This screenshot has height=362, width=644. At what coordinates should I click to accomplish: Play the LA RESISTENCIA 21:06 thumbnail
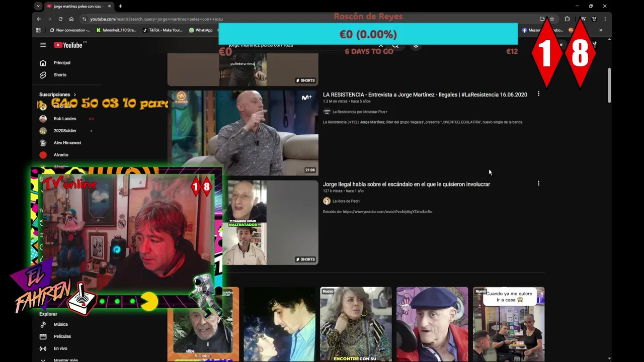pos(243,133)
